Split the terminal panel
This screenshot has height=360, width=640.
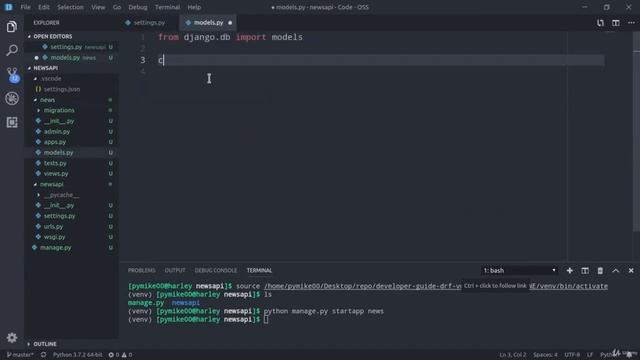pyautogui.click(x=585, y=271)
